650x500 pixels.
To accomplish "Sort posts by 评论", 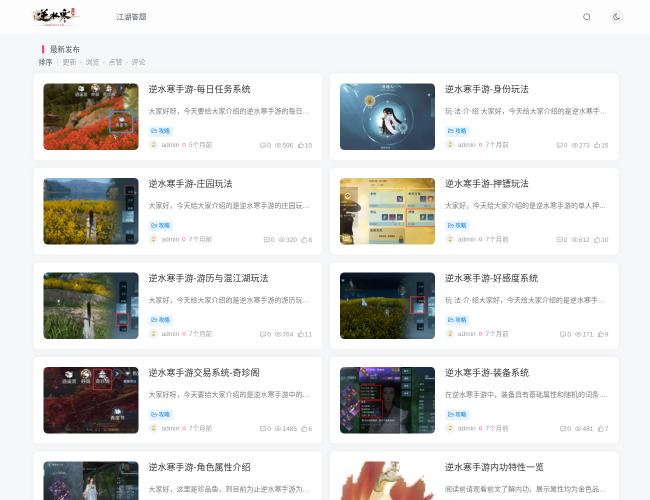I will (x=138, y=62).
